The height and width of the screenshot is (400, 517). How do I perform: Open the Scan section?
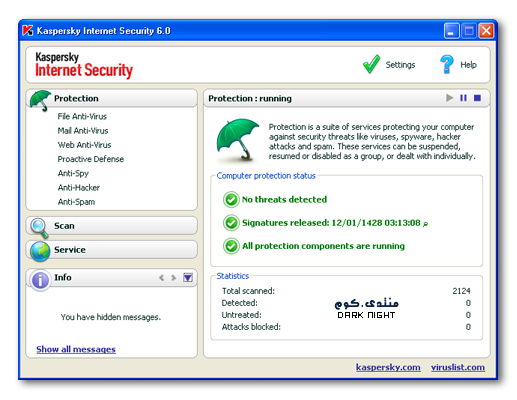coord(112,226)
